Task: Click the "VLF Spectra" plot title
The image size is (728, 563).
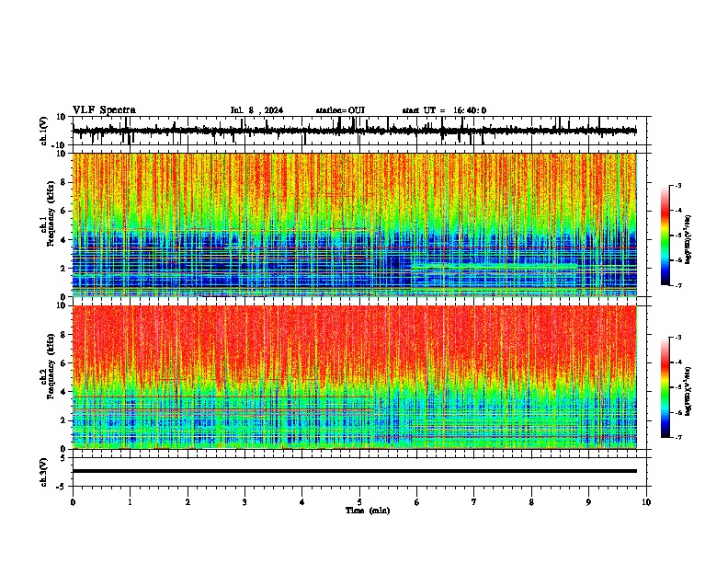Action: 104,110
